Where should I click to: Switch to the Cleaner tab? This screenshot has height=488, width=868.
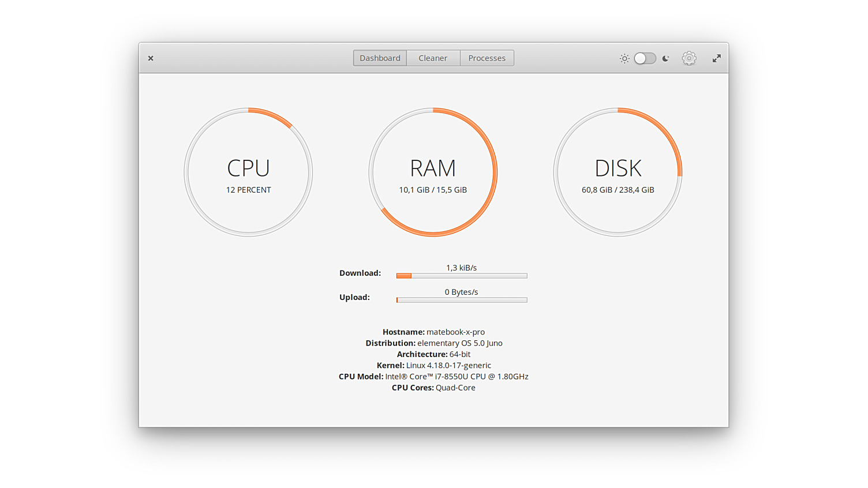pos(433,58)
